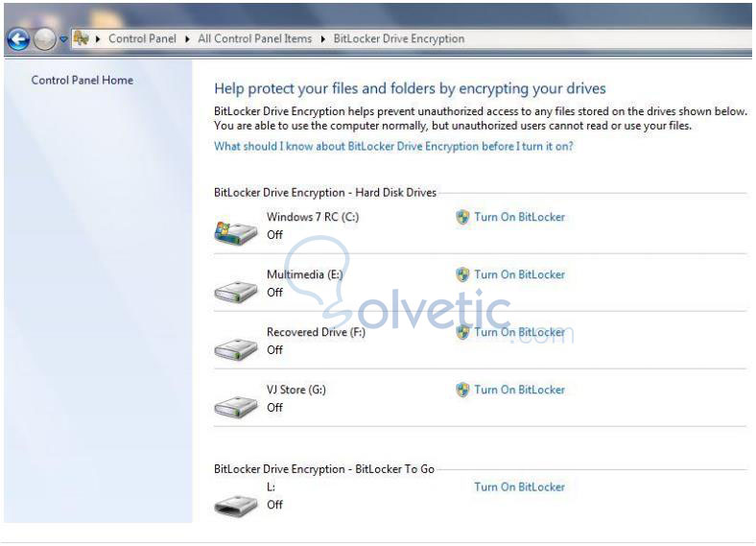Viewport: 756px width, 546px height.
Task: Click the Multimedia (E:) drive icon
Action: [x=236, y=292]
